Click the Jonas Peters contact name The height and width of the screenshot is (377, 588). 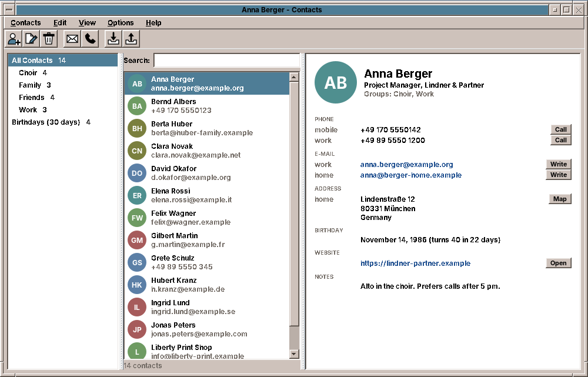coord(173,325)
